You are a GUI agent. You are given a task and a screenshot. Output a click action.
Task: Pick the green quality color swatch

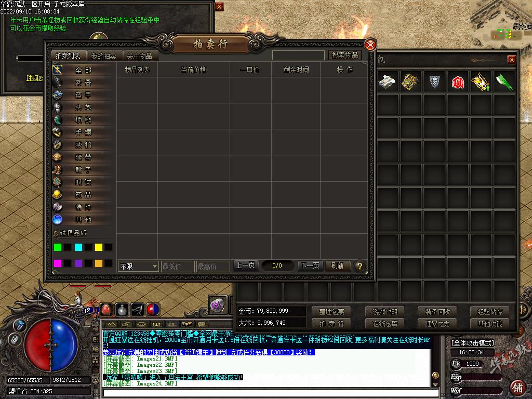point(58,247)
